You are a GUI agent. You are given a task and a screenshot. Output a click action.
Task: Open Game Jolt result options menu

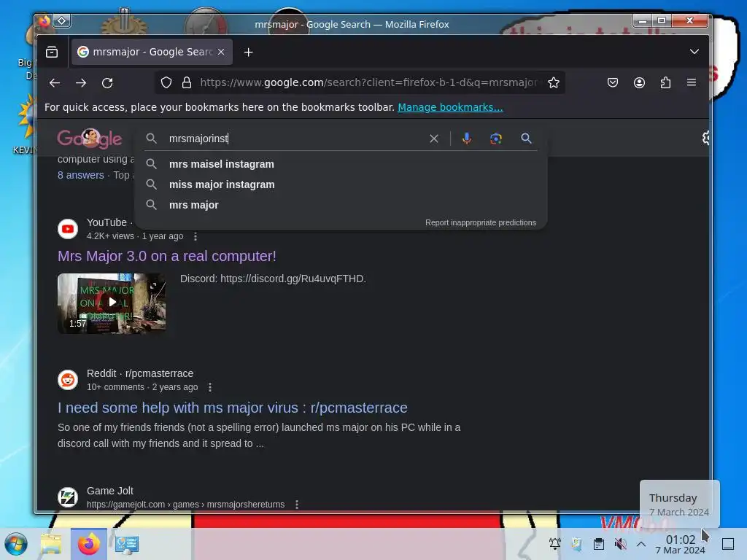coord(297,505)
